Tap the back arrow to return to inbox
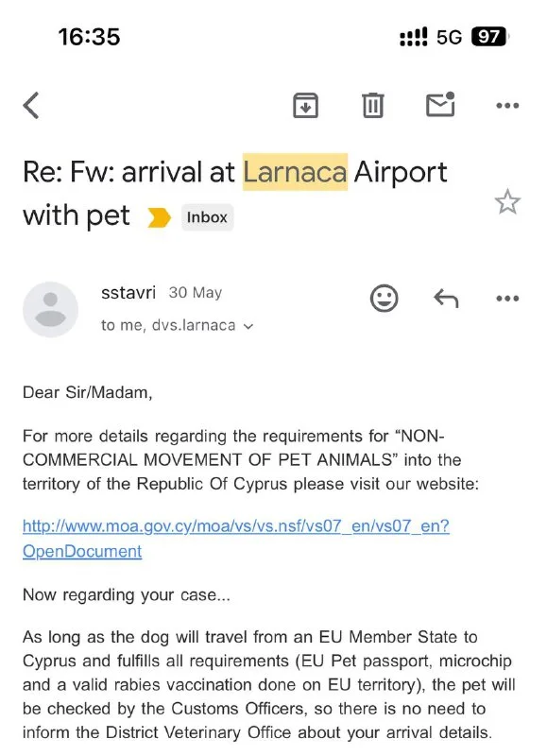Viewport: 547px width, 756px height. coord(31,105)
